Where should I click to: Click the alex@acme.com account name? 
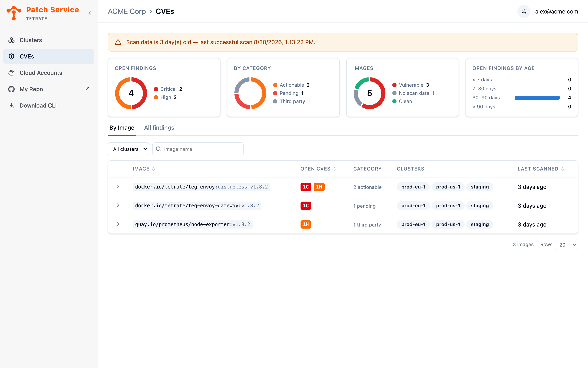pyautogui.click(x=557, y=11)
